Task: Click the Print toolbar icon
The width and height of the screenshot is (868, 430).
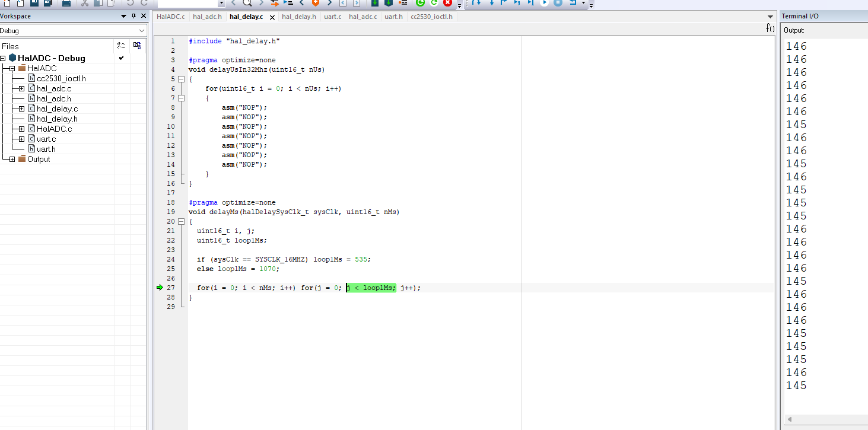Action: click(66, 3)
